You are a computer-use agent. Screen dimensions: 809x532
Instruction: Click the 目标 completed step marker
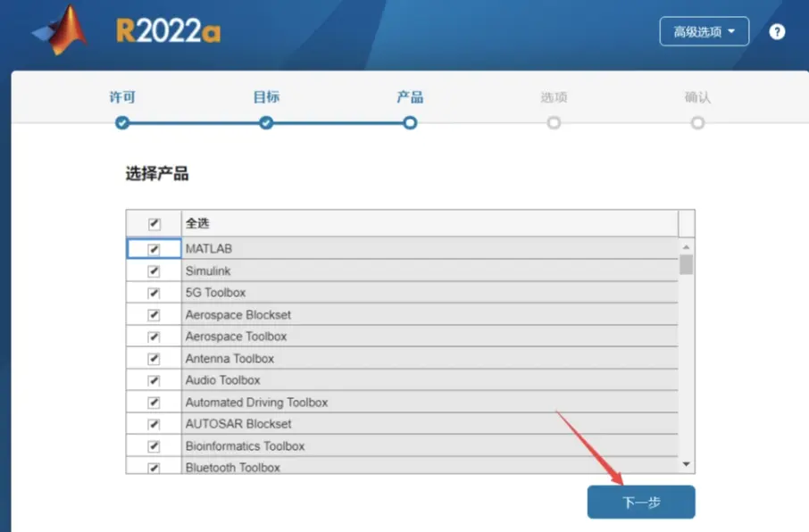point(266,123)
